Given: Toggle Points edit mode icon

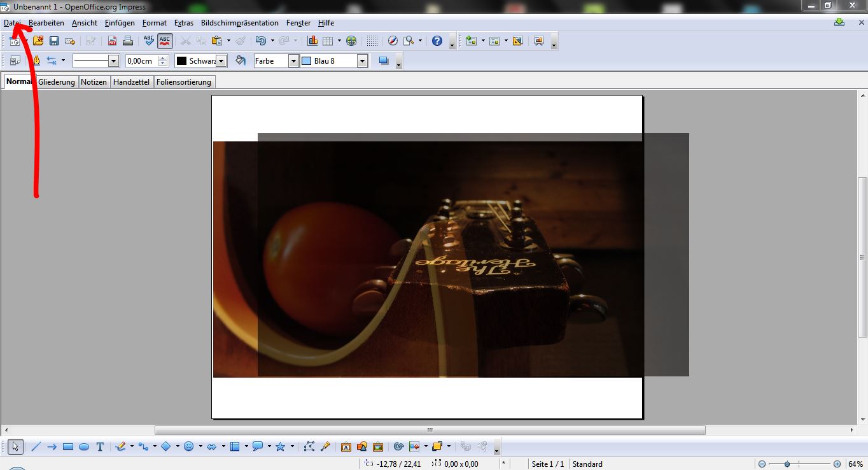Looking at the screenshot, I should [x=309, y=447].
